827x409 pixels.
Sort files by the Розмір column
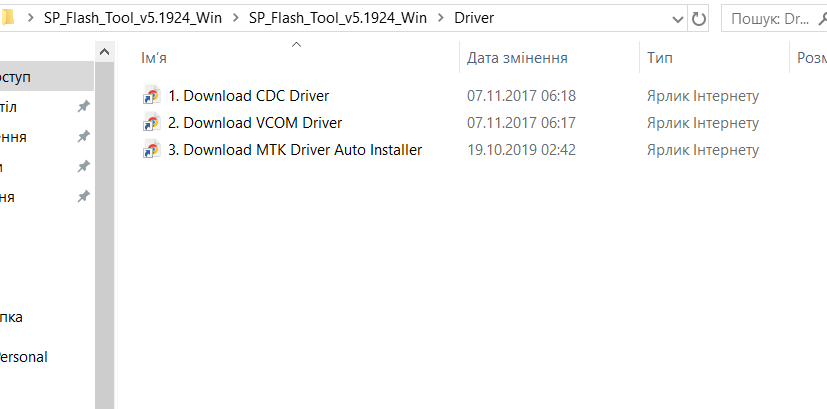tap(811, 58)
